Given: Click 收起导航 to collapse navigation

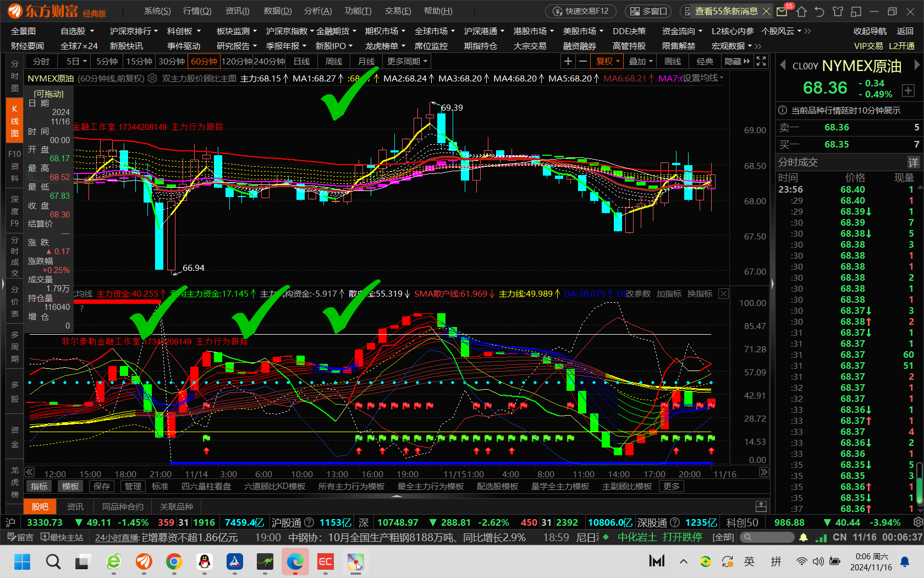Looking at the screenshot, I should (x=870, y=31).
